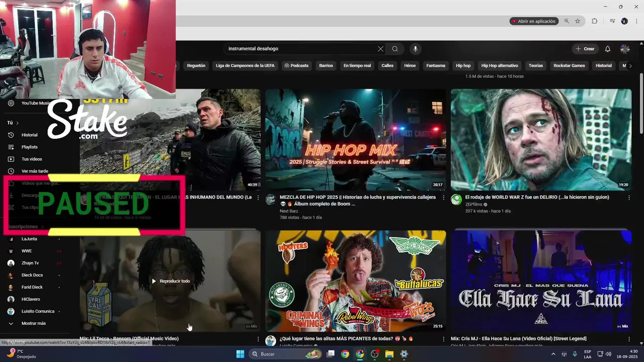Screen dimensions: 644x362
Task: Open the Next Barz channel avatar
Action: [271, 200]
